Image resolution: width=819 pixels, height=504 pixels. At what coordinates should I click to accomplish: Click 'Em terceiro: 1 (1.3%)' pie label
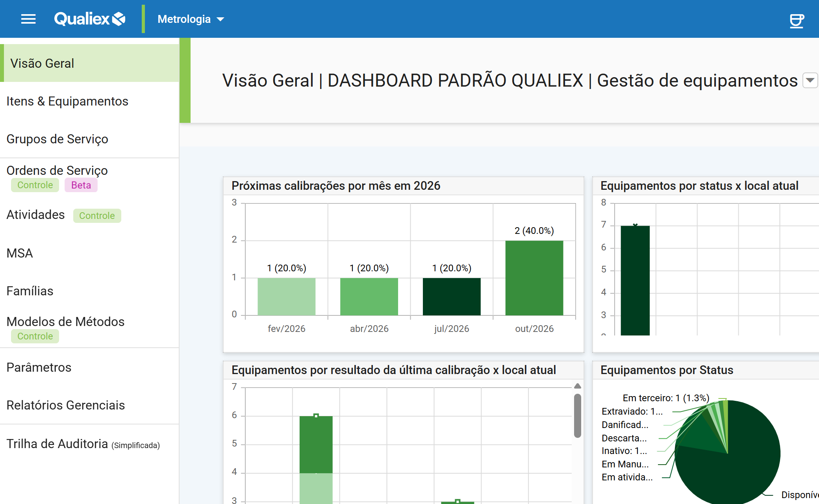point(666,398)
